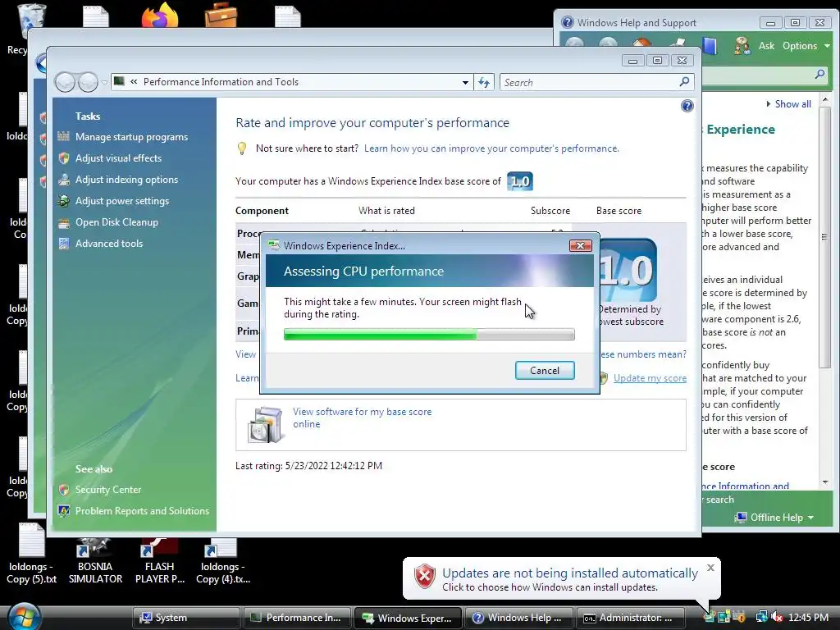Click the Advanced tools icon
The height and width of the screenshot is (630, 840).
(64, 244)
